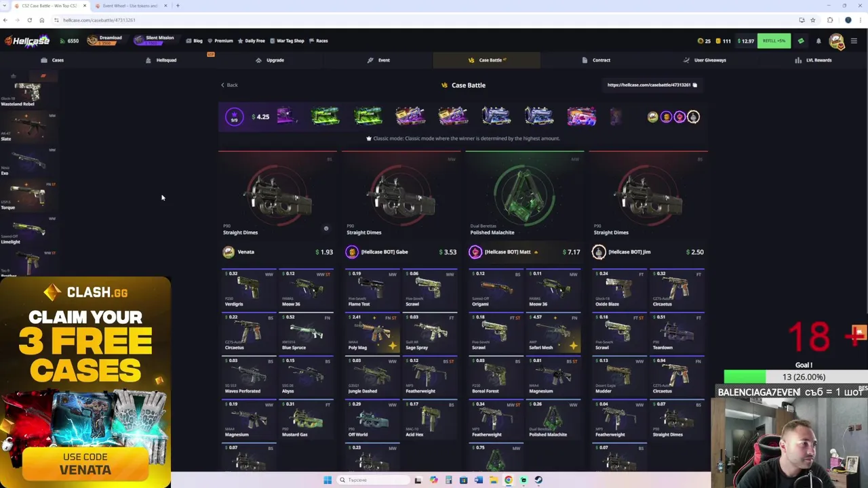Switch to the Hellsquad tab
This screenshot has width=868, height=488.
pos(161,60)
